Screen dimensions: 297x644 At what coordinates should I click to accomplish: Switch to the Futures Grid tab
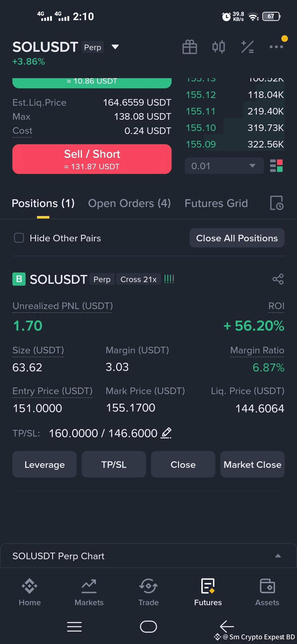[216, 203]
